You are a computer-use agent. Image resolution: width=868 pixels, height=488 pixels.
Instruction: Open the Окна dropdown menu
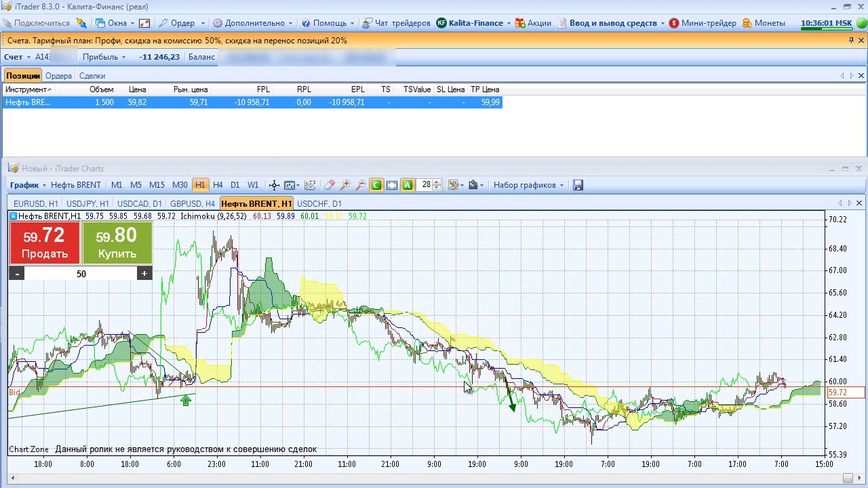(x=115, y=23)
